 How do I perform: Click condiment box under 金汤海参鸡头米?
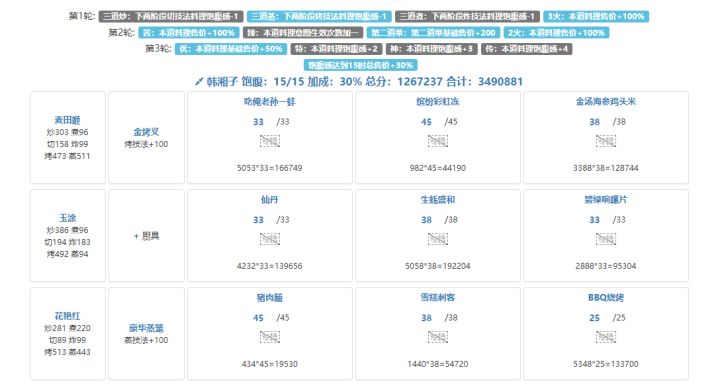[x=606, y=141]
